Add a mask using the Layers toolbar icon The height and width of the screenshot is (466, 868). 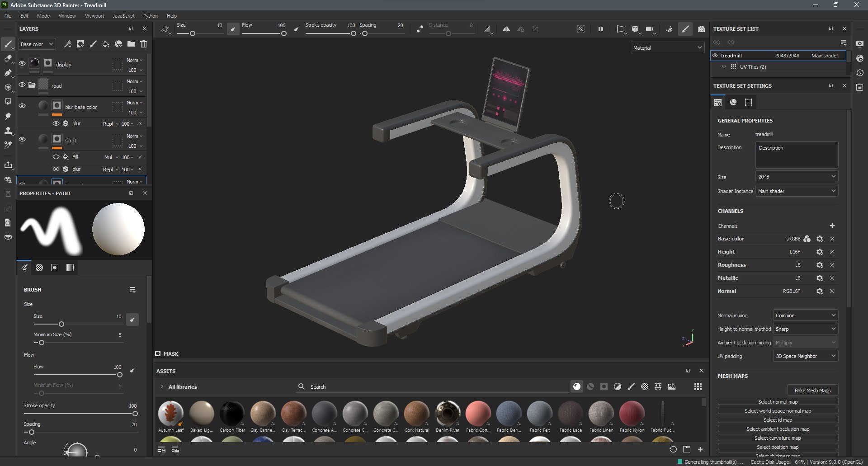tap(80, 44)
